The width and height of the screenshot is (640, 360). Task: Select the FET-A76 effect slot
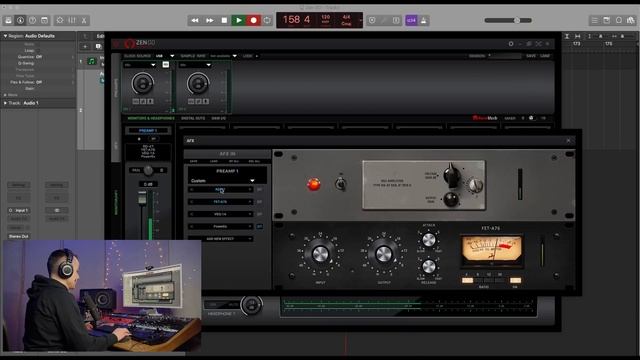point(220,202)
